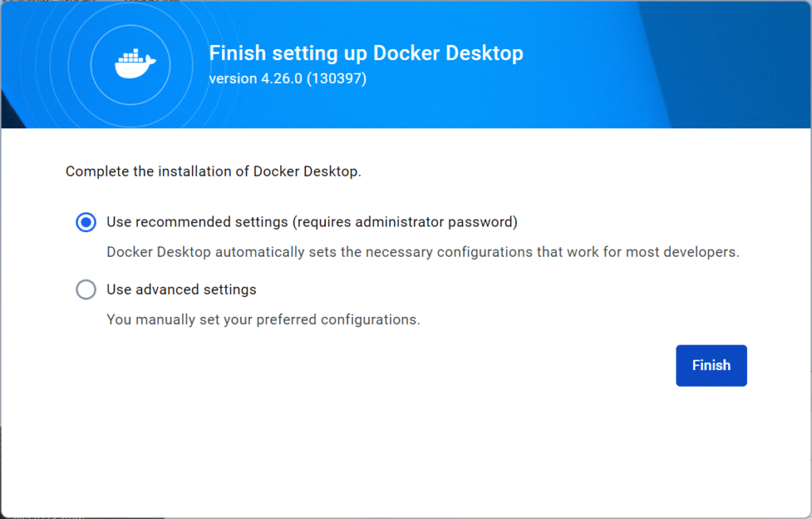Click the "You manually set your preferred configurations" text
This screenshot has width=812, height=519.
[263, 319]
